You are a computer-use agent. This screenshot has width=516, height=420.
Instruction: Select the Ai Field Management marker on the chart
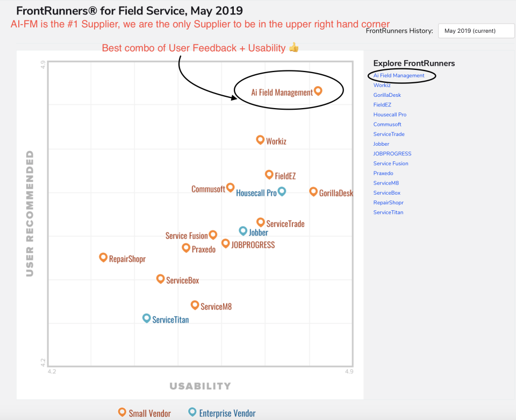(319, 91)
